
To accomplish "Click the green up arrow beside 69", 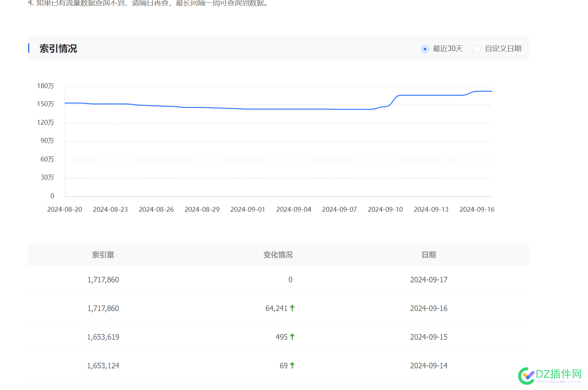I will tap(292, 366).
